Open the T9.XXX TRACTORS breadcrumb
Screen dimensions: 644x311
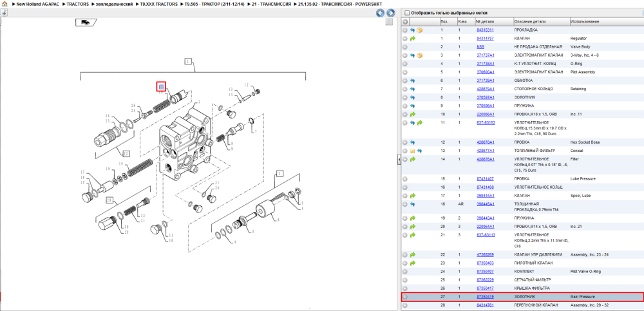(x=158, y=4)
